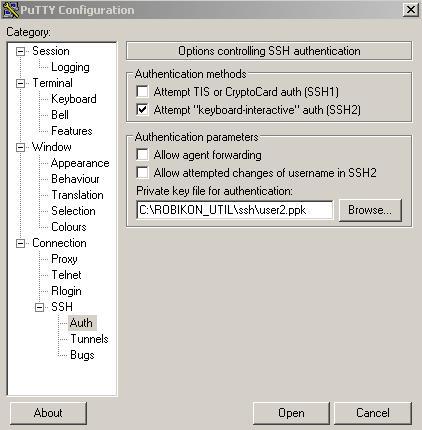Open the Keyboard settings category

(74, 99)
